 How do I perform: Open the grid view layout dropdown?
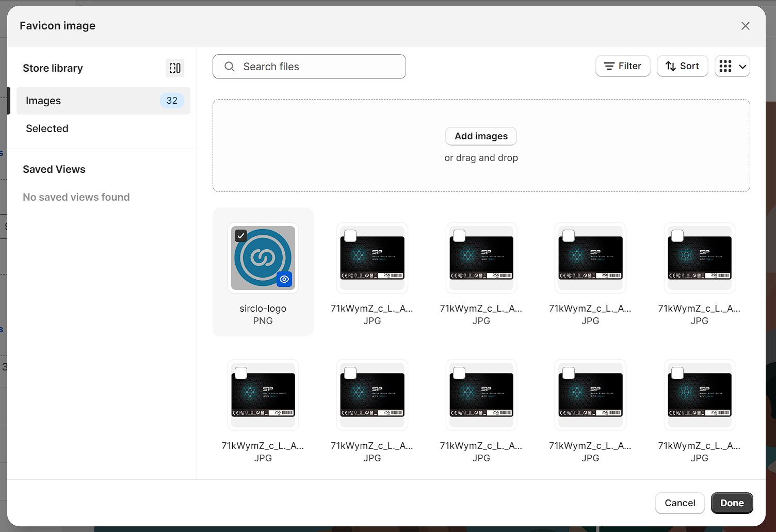coord(732,66)
